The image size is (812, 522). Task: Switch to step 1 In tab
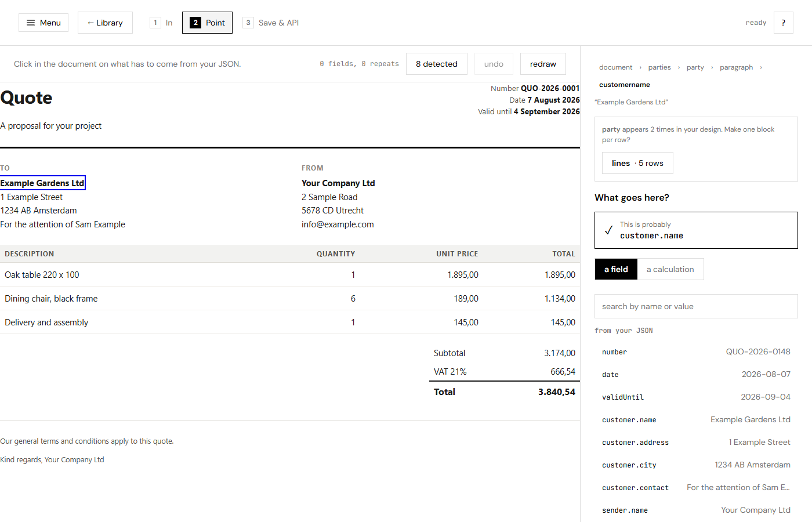(x=161, y=23)
